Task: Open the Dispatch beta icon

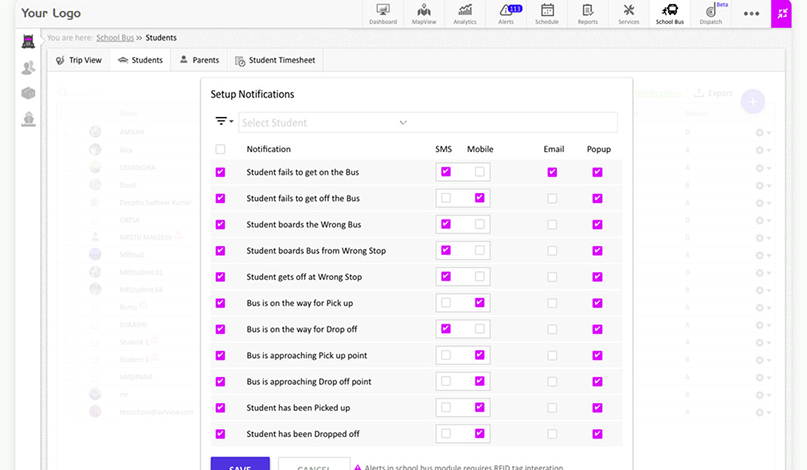Action: pyautogui.click(x=710, y=14)
